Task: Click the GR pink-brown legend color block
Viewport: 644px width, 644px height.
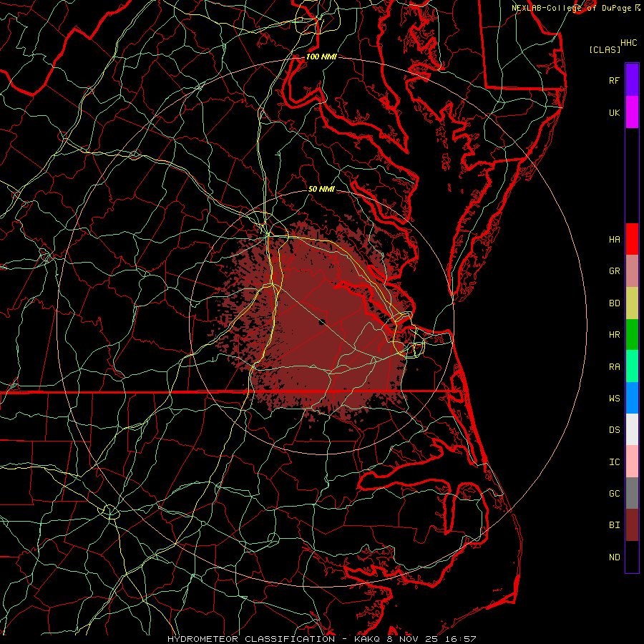Action: pyautogui.click(x=632, y=271)
